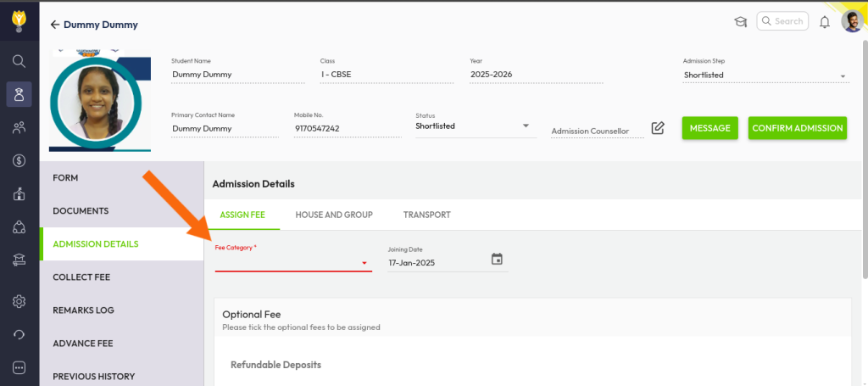Click the student's profile photo
868x386 pixels.
tap(100, 103)
